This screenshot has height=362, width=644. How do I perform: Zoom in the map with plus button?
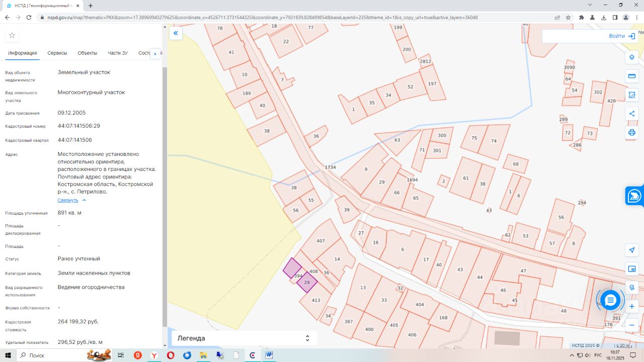pos(632,306)
